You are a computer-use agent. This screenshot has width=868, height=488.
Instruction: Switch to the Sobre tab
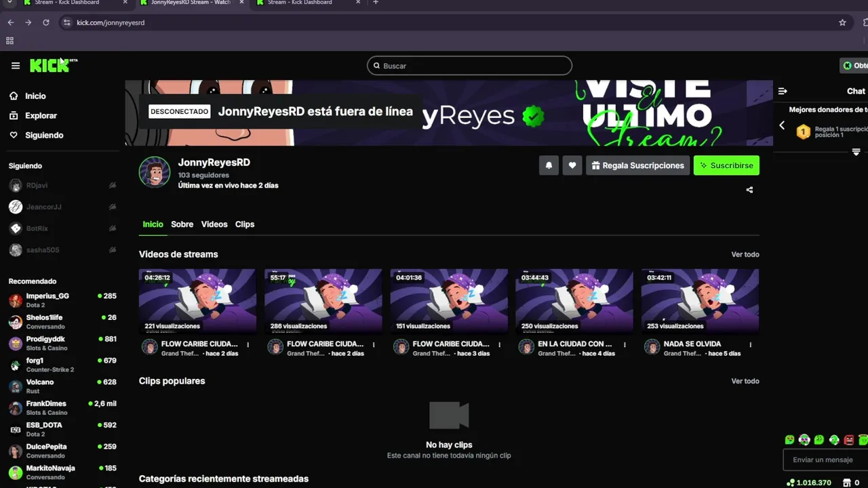[182, 224]
